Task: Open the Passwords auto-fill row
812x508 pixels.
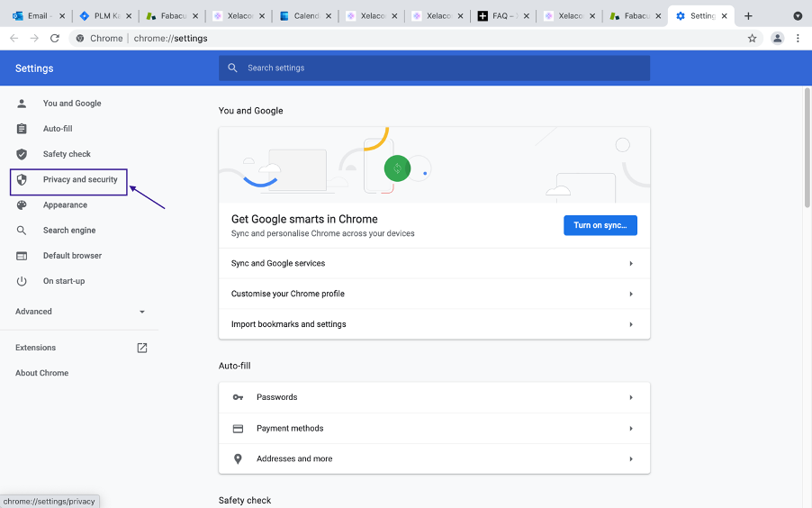Action: (x=434, y=397)
